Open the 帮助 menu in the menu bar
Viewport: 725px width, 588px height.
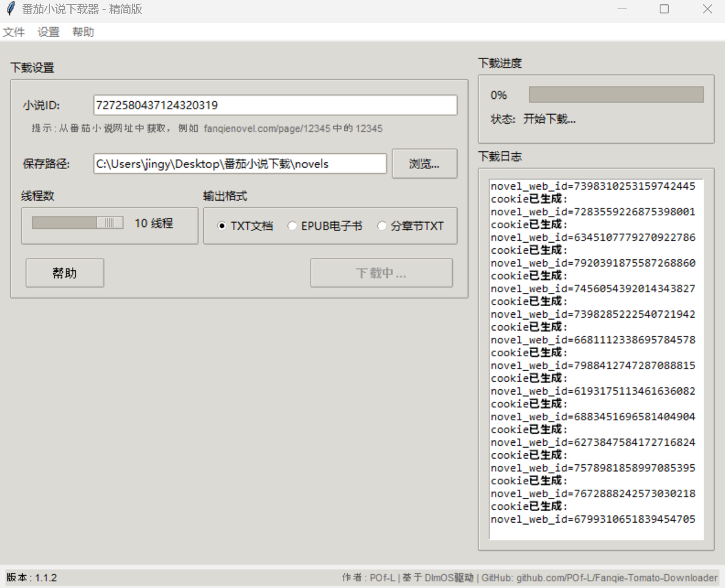point(83,32)
